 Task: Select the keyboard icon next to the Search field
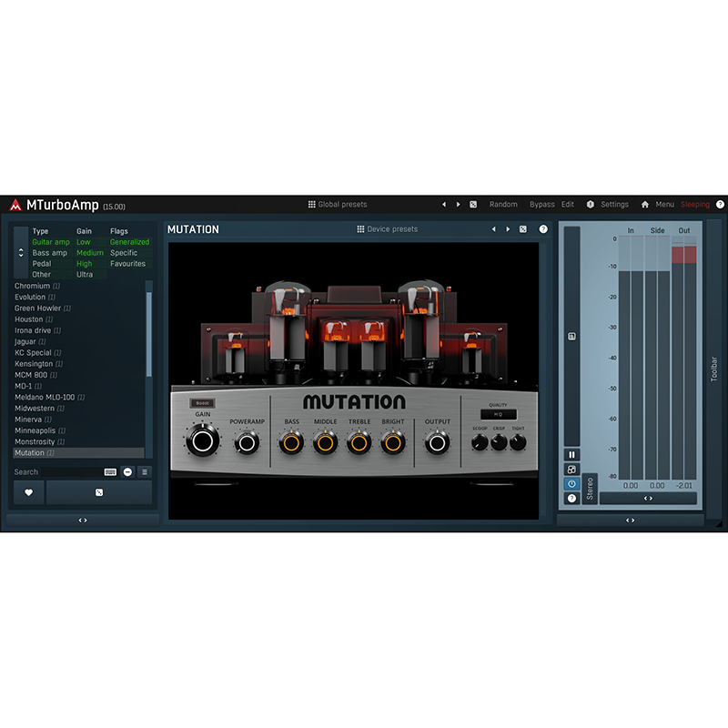110,471
